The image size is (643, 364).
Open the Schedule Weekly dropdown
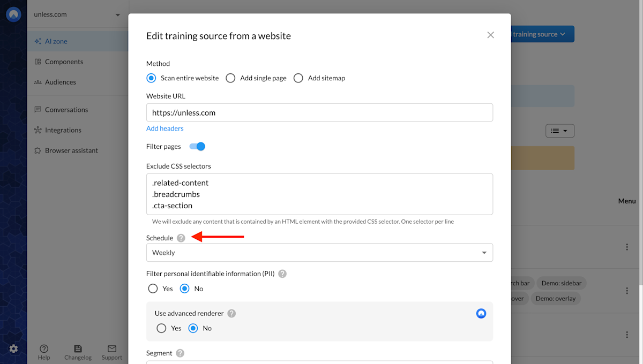point(319,253)
